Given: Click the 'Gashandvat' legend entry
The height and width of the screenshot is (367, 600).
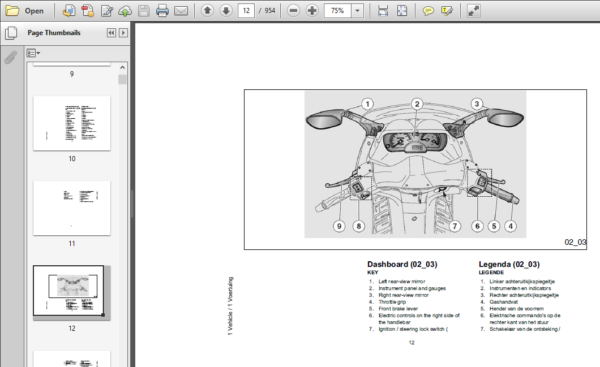Looking at the screenshot, I should click(x=504, y=302).
